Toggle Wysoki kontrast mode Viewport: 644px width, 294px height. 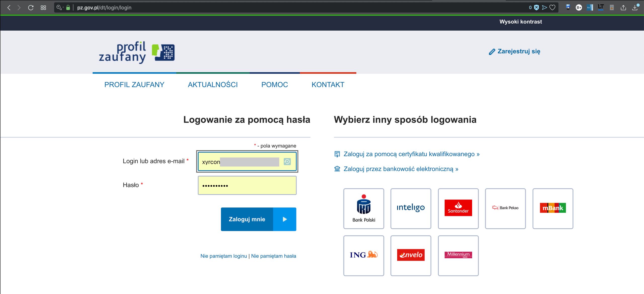coord(520,22)
